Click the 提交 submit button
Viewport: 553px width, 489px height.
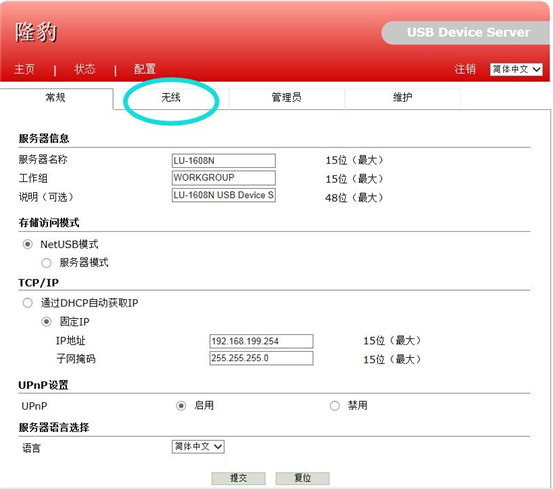click(x=238, y=478)
